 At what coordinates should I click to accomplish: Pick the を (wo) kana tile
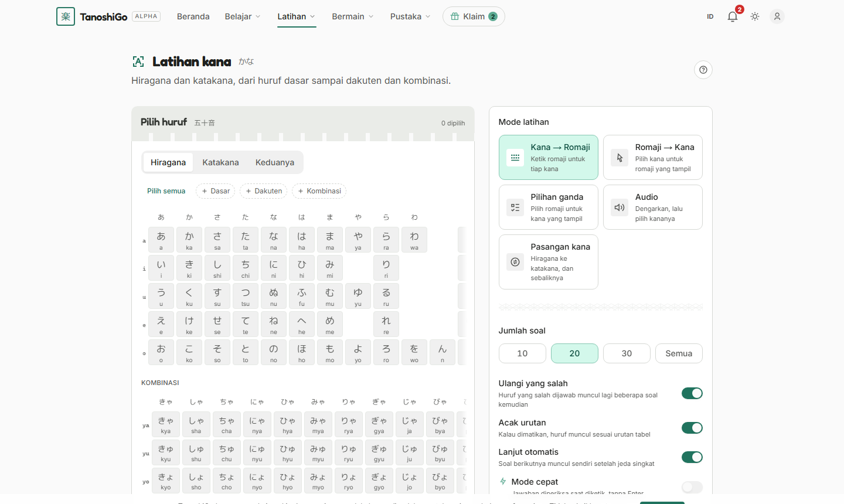pyautogui.click(x=414, y=352)
